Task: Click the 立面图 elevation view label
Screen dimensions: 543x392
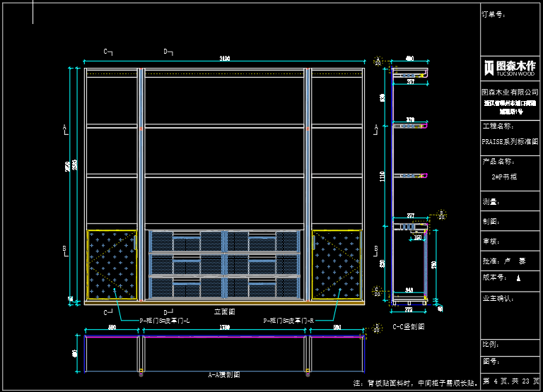Action: (x=224, y=310)
